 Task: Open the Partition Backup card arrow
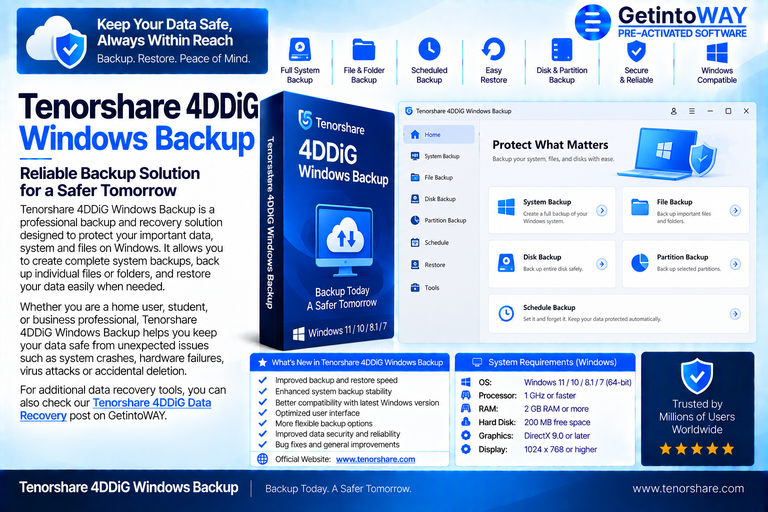pos(735,264)
